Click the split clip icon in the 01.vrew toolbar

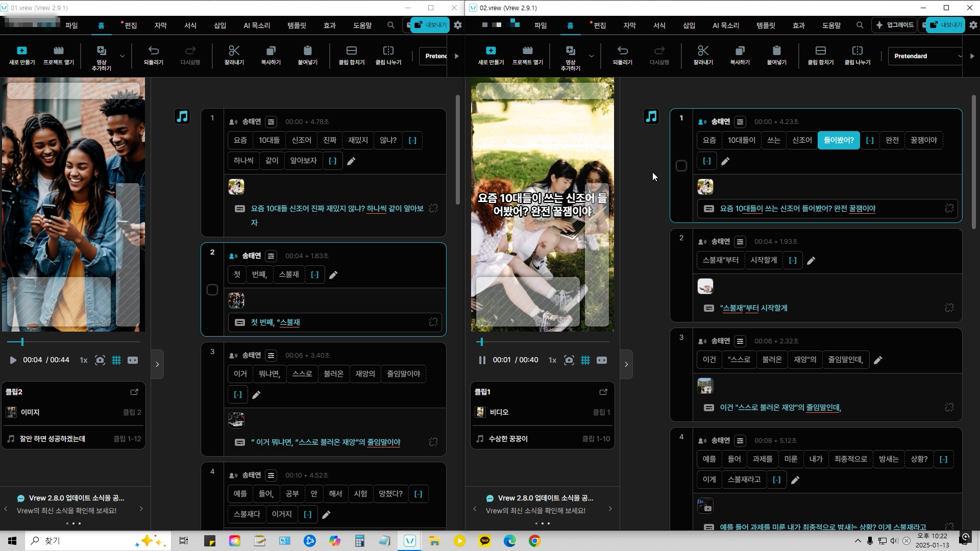[388, 51]
